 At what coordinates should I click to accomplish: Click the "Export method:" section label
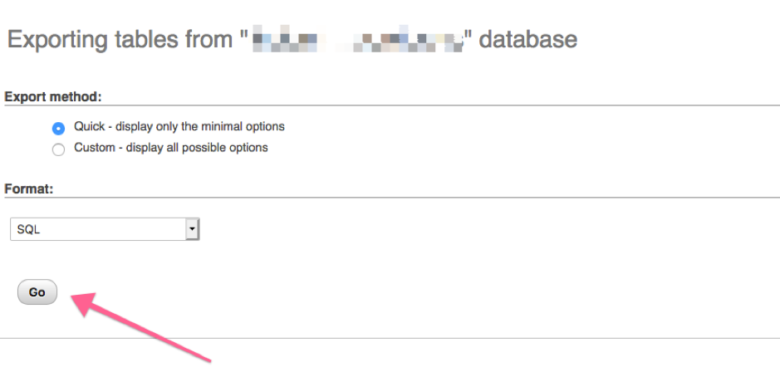pyautogui.click(x=53, y=96)
